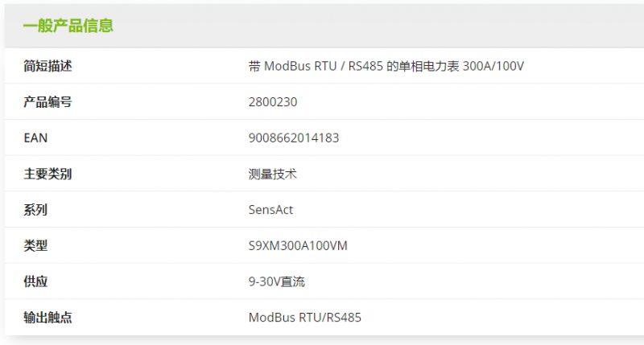Image resolution: width=644 pixels, height=345 pixels.
Task: Click the ModBus RTU / RS485 description text
Action: point(324,66)
